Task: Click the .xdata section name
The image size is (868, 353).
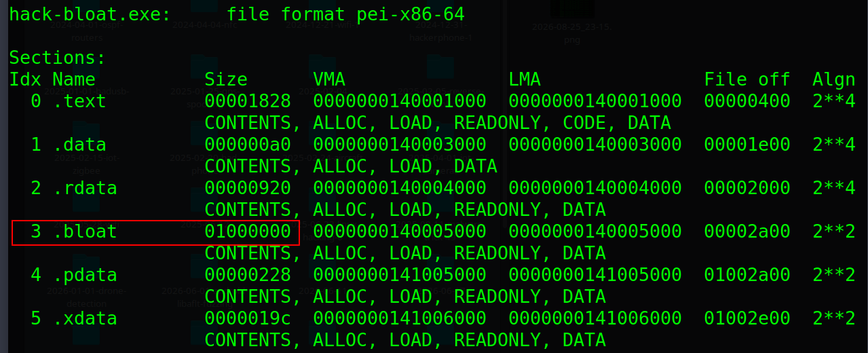Action: (85, 318)
